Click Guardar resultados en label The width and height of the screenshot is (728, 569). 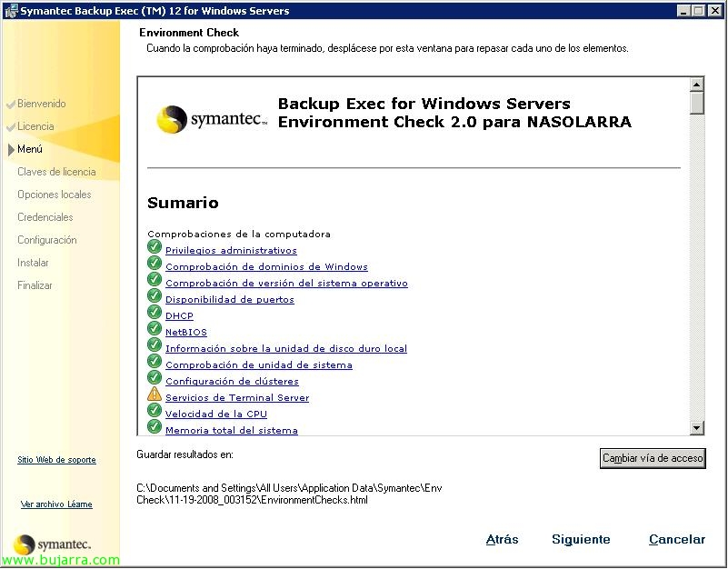pyautogui.click(x=184, y=454)
